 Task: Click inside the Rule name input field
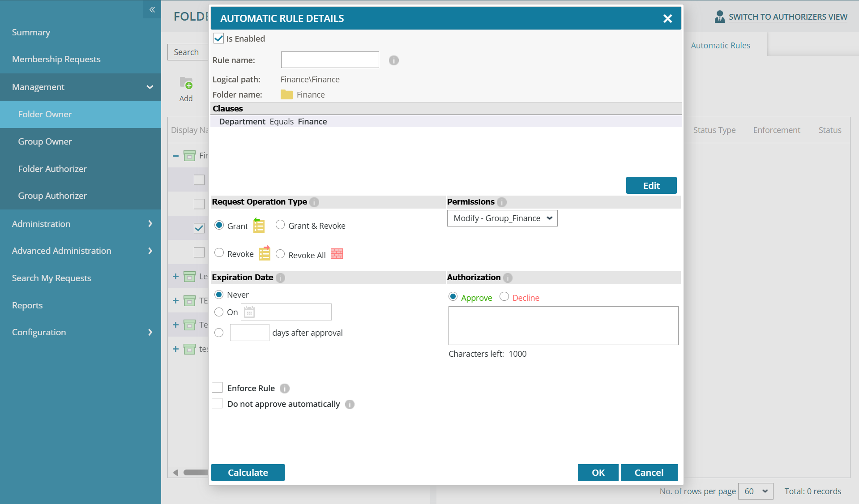pos(329,60)
